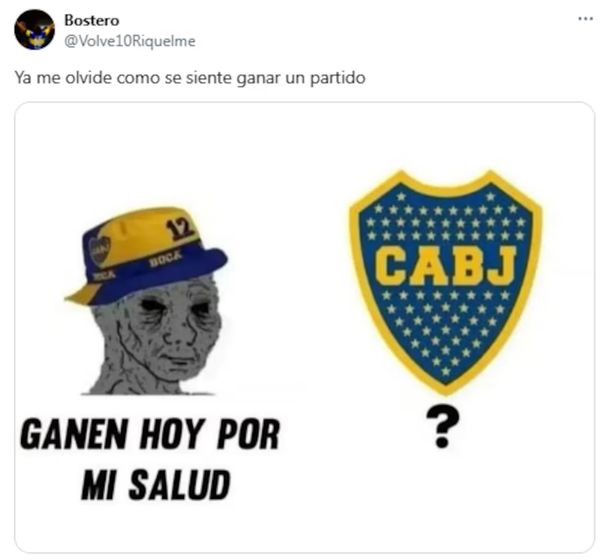Click the number 12 on the hat
This screenshot has height=560, width=610.
coord(179,229)
